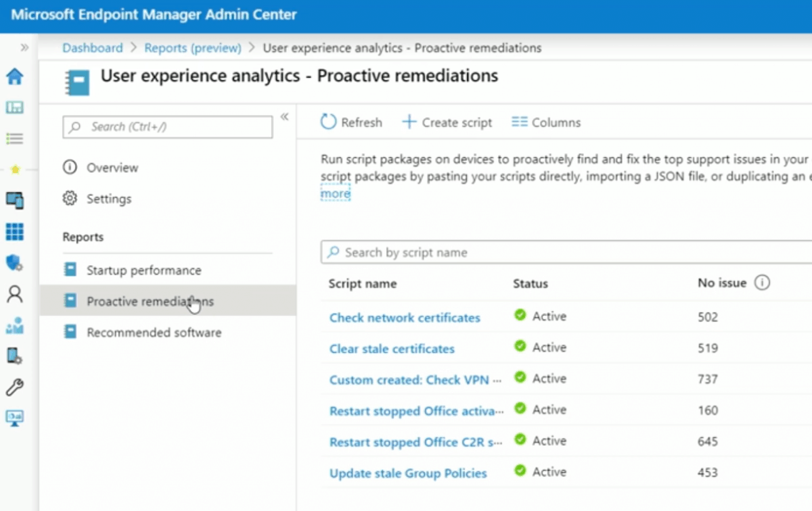The height and width of the screenshot is (511, 812).
Task: Open Clear stale certificates script
Action: click(392, 349)
